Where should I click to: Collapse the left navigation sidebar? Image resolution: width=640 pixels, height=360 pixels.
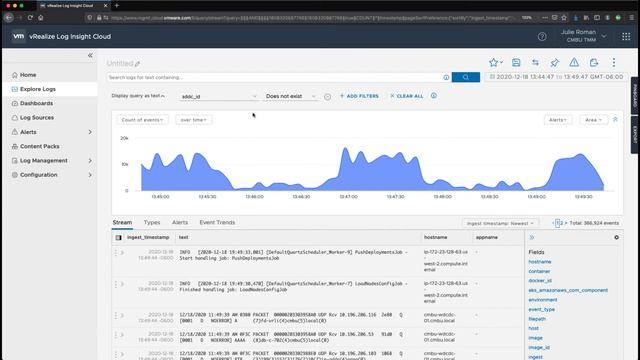(90, 55)
